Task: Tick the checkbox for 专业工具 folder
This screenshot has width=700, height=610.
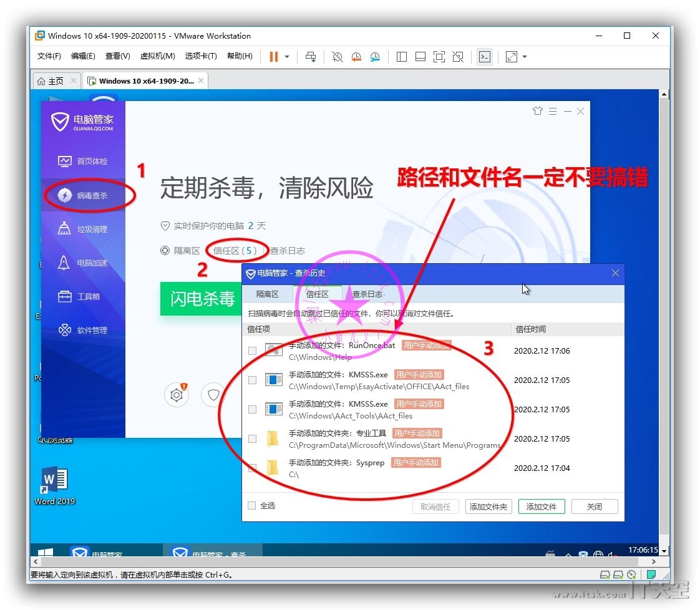Action: point(252,439)
